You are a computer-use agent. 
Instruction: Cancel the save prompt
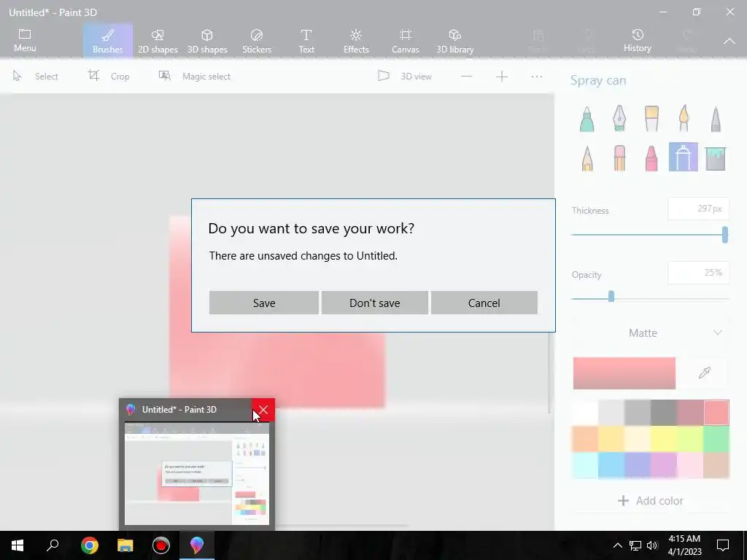click(x=484, y=303)
